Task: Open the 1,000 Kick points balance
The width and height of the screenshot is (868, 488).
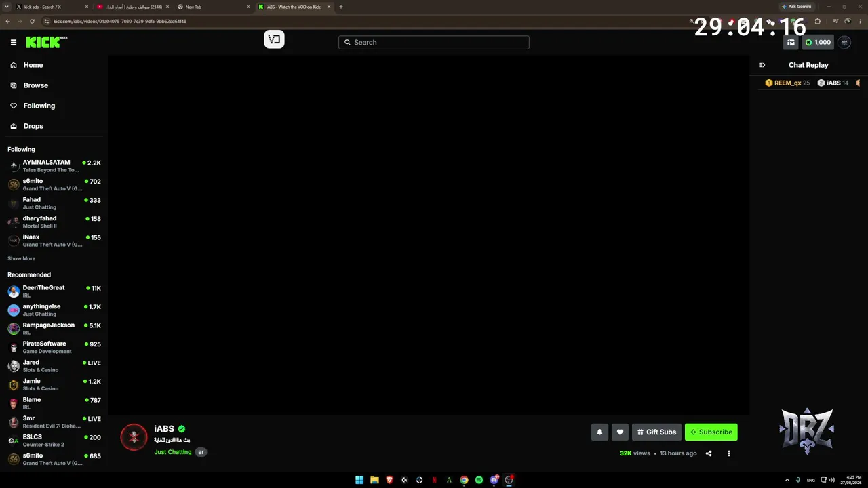Action: tap(818, 42)
